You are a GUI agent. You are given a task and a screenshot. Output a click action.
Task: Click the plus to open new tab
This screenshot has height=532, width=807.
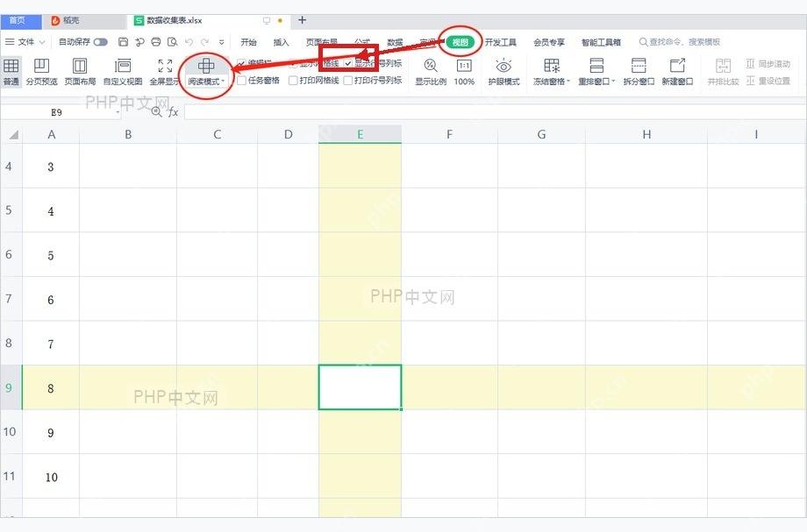click(302, 20)
